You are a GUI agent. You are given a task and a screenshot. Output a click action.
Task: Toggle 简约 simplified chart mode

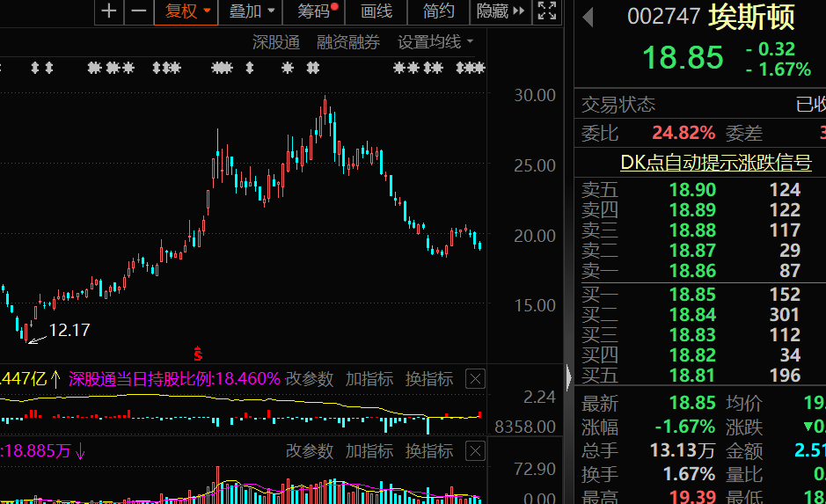coord(439,11)
